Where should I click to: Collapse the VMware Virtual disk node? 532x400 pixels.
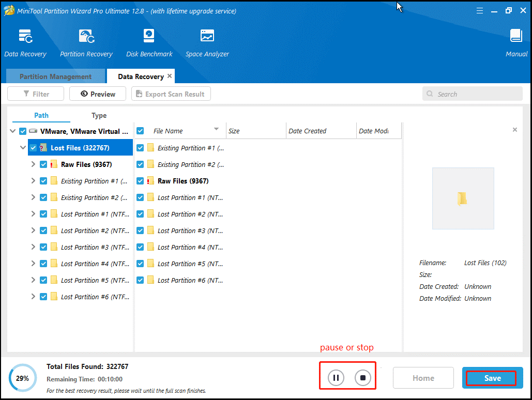point(12,131)
